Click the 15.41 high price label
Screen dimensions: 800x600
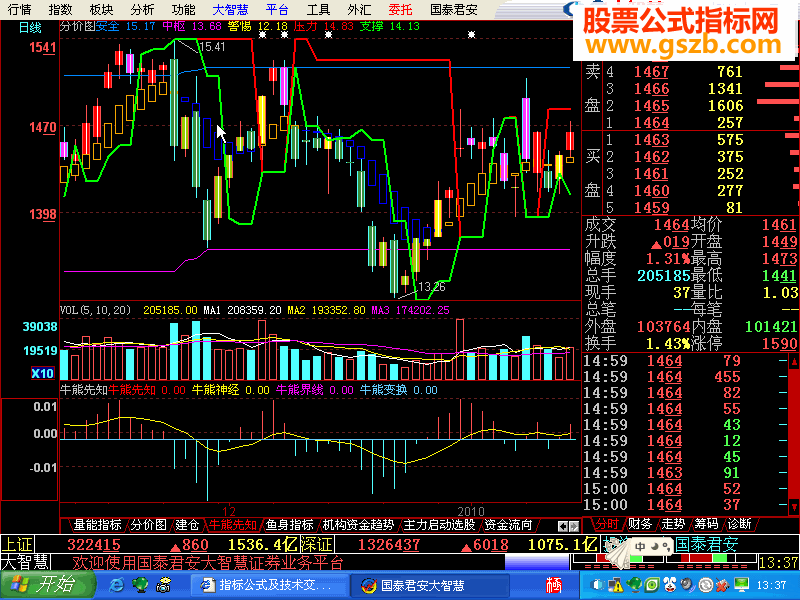[212, 47]
